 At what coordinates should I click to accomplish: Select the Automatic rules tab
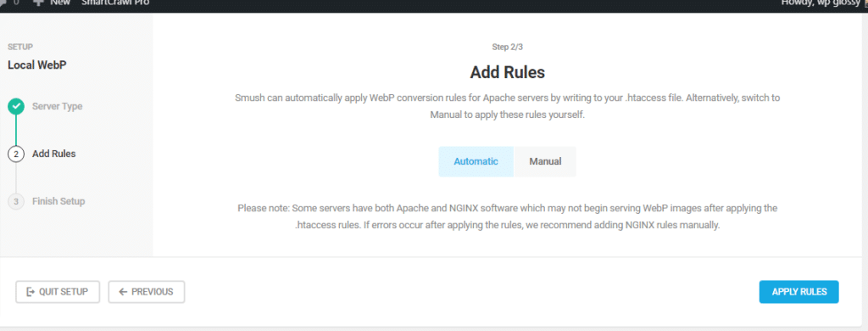coord(476,162)
